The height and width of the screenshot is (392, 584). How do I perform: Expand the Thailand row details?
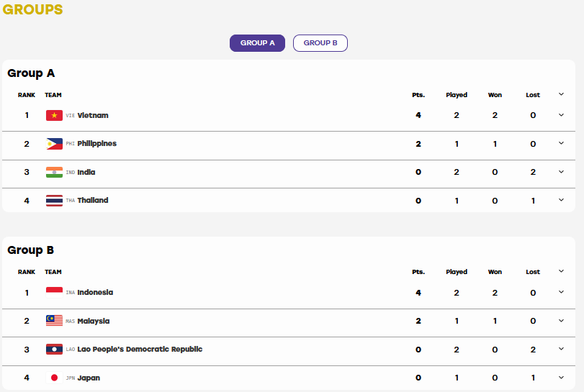point(561,200)
